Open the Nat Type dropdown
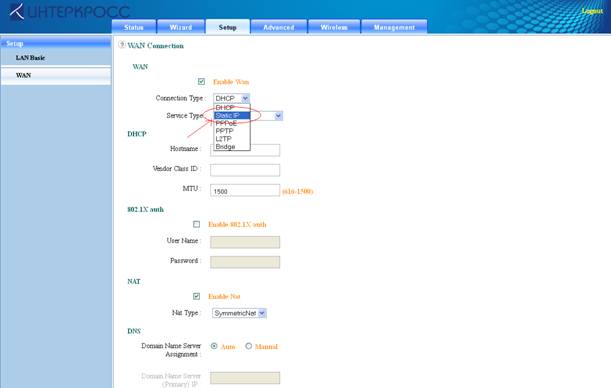 point(239,313)
